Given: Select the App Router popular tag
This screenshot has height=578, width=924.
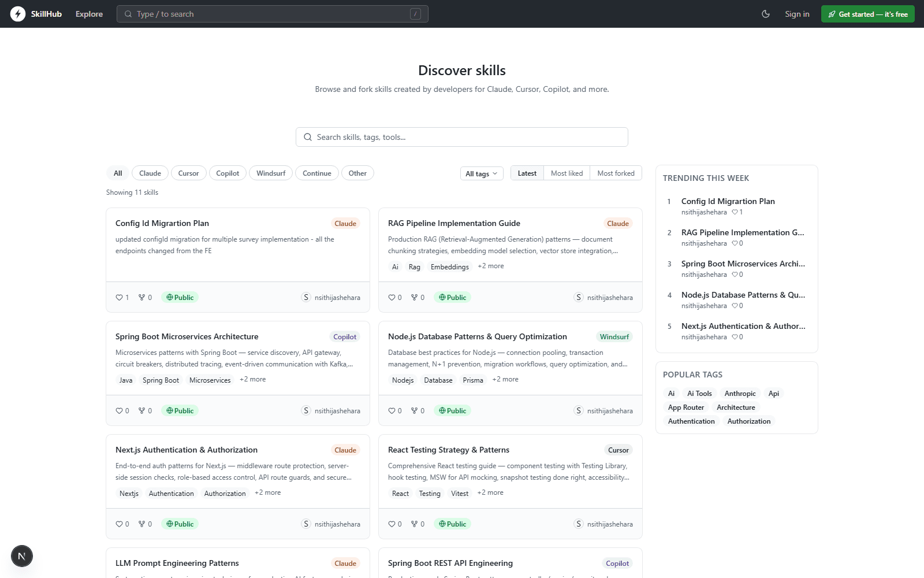Looking at the screenshot, I should point(686,407).
